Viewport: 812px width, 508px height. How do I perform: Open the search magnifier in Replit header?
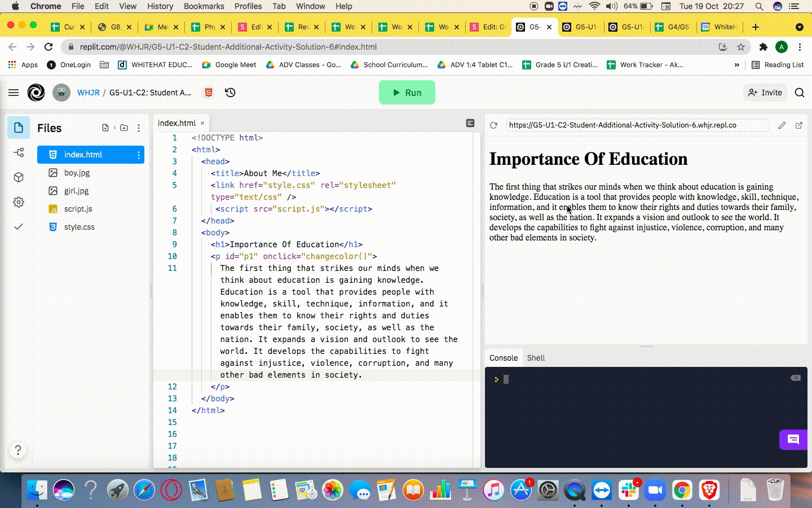pyautogui.click(x=799, y=93)
